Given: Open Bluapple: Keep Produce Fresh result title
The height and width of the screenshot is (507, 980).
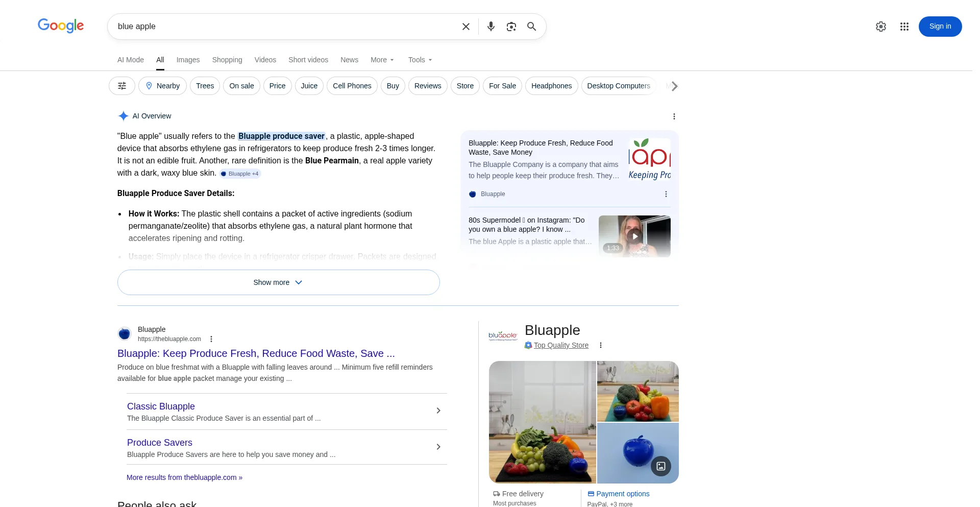Looking at the screenshot, I should tap(256, 353).
